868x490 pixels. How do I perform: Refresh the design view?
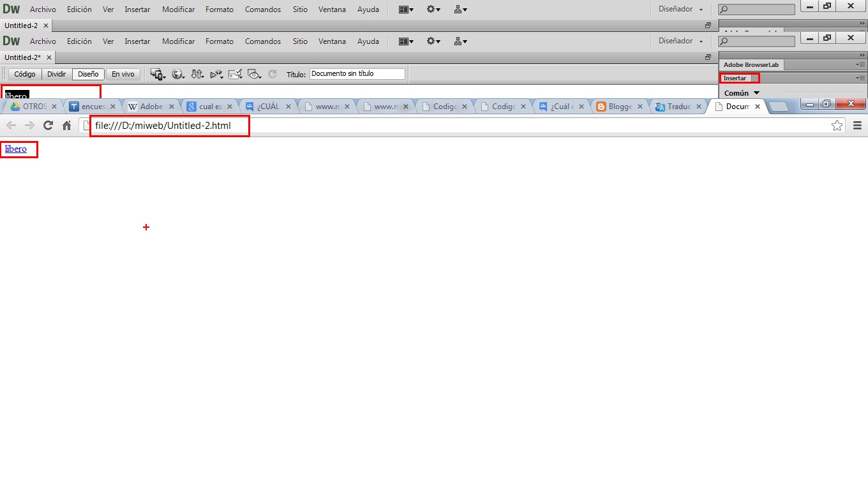(273, 73)
